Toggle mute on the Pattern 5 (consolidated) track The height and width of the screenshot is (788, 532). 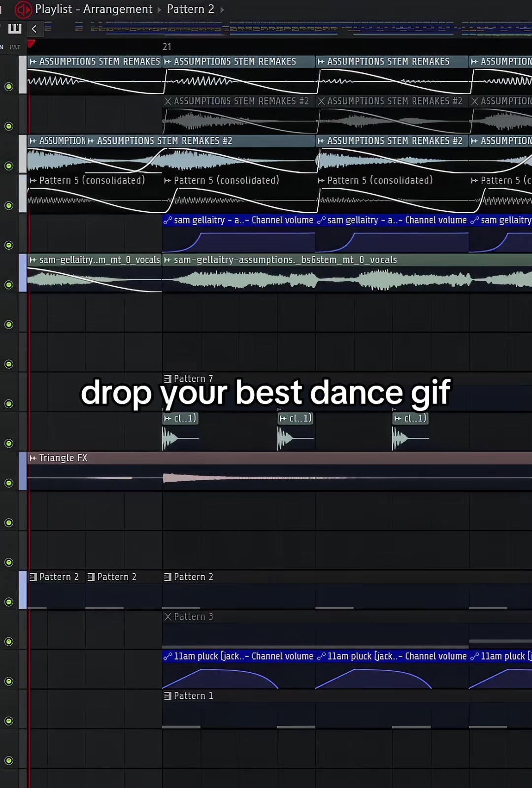coord(8,205)
